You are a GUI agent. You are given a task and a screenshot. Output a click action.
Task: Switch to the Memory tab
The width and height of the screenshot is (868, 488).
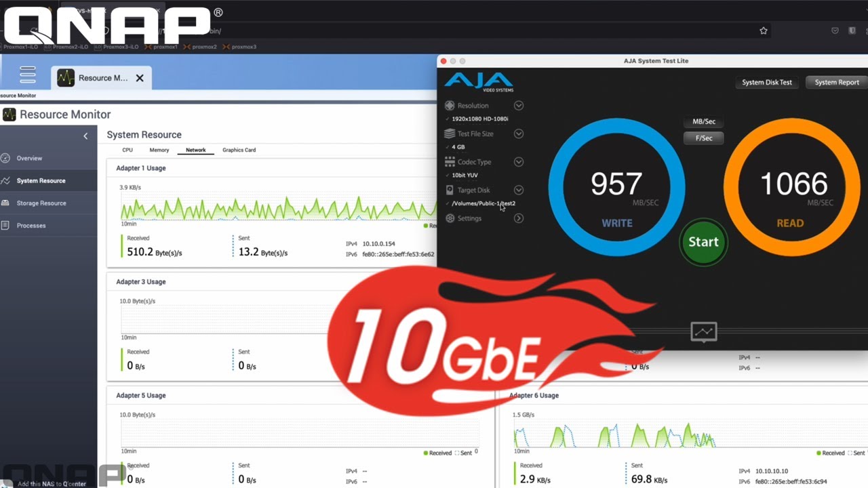159,150
